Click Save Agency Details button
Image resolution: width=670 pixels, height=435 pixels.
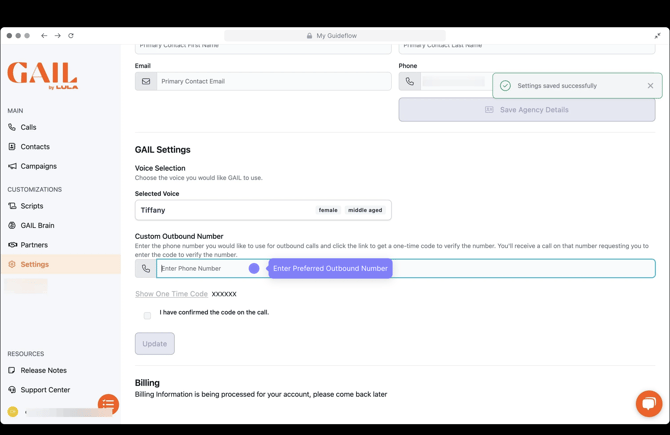tap(527, 110)
